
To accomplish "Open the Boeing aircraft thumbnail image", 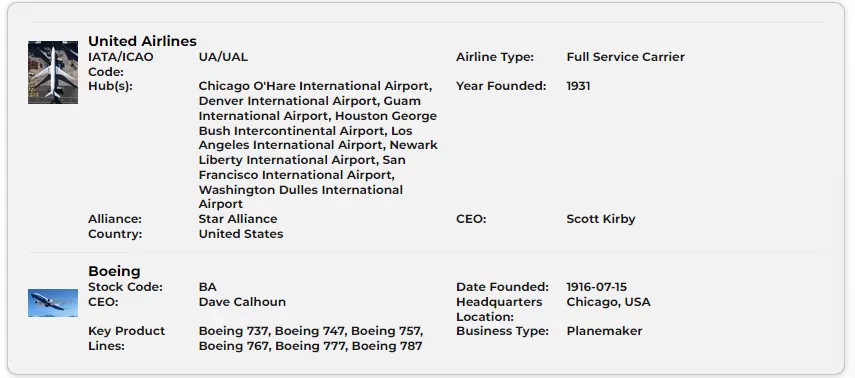I will 53,303.
